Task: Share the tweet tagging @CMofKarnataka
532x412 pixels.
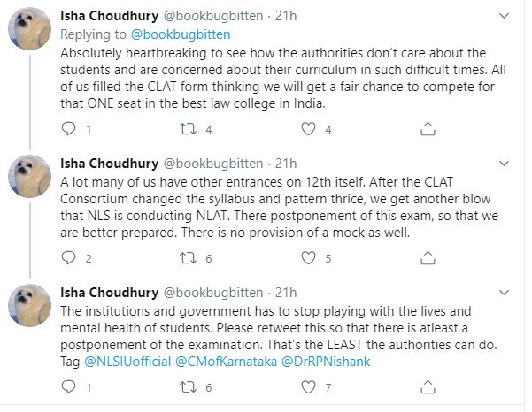Action: (428, 387)
